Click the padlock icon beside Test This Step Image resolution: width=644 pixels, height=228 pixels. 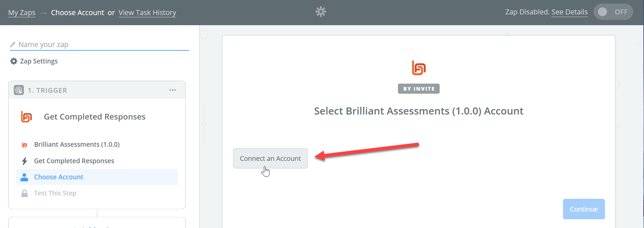[25, 193]
